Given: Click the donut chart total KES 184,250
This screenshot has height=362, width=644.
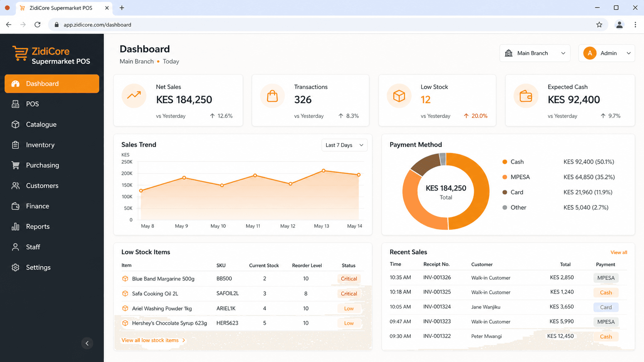Looking at the screenshot, I should click(446, 188).
